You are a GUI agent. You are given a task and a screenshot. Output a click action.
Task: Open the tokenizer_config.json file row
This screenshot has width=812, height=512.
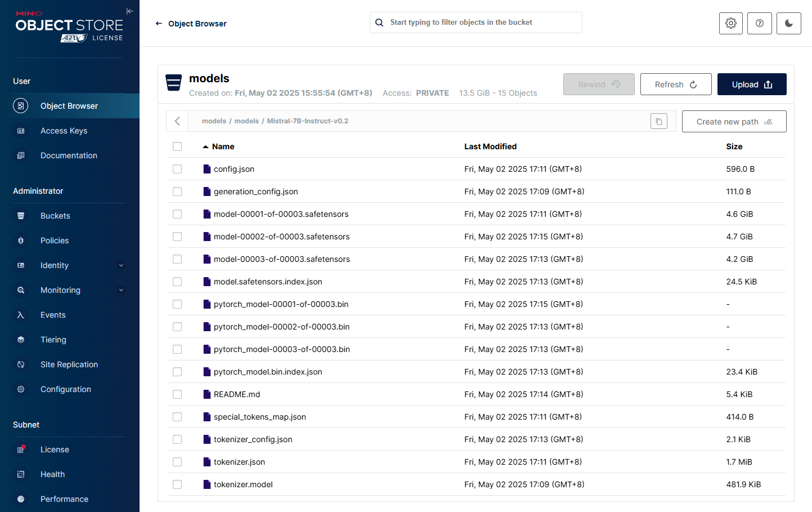pos(476,439)
